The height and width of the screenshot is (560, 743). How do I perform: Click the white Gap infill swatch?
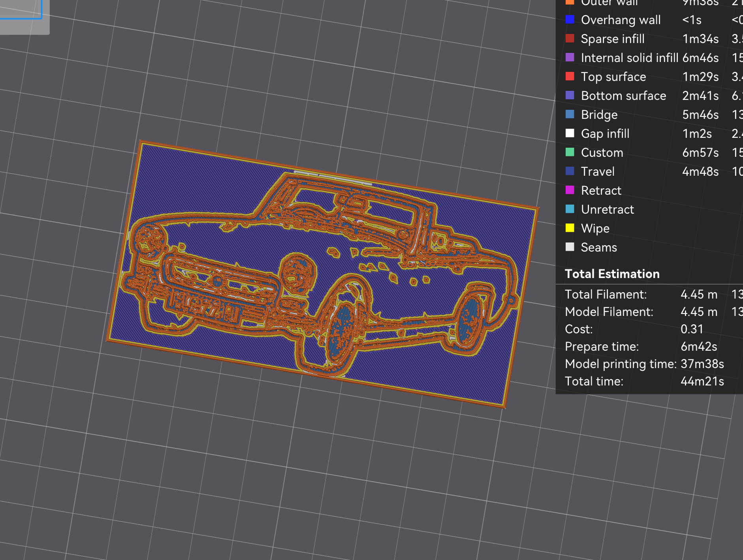coord(570,133)
